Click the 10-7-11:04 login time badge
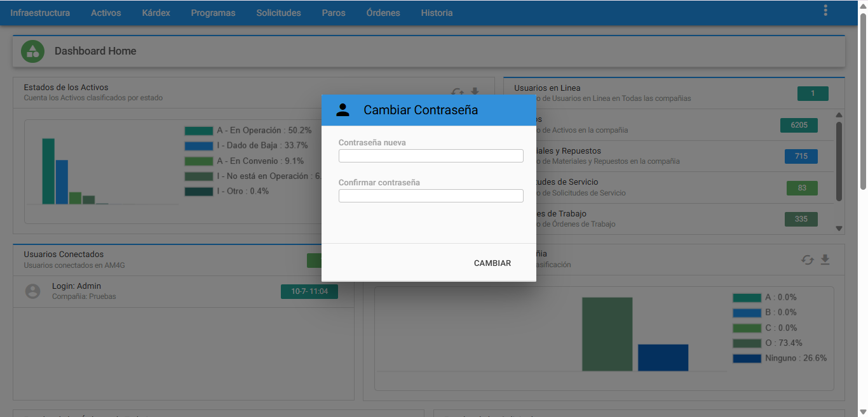 point(309,292)
